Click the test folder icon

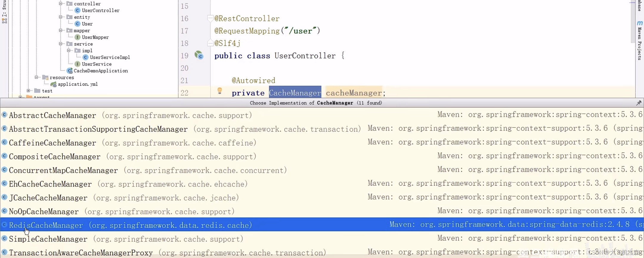pyautogui.click(x=37, y=91)
